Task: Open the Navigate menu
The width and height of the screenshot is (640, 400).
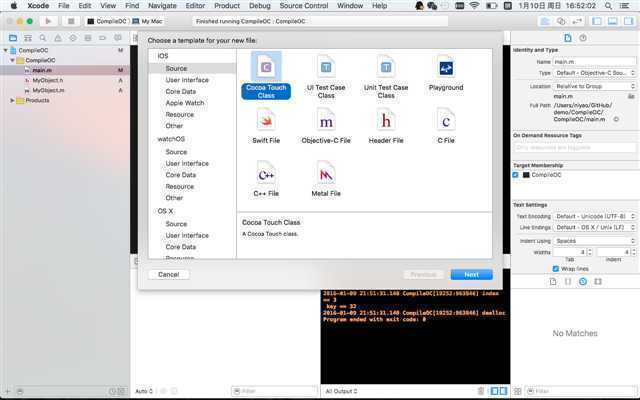Action: (x=162, y=6)
